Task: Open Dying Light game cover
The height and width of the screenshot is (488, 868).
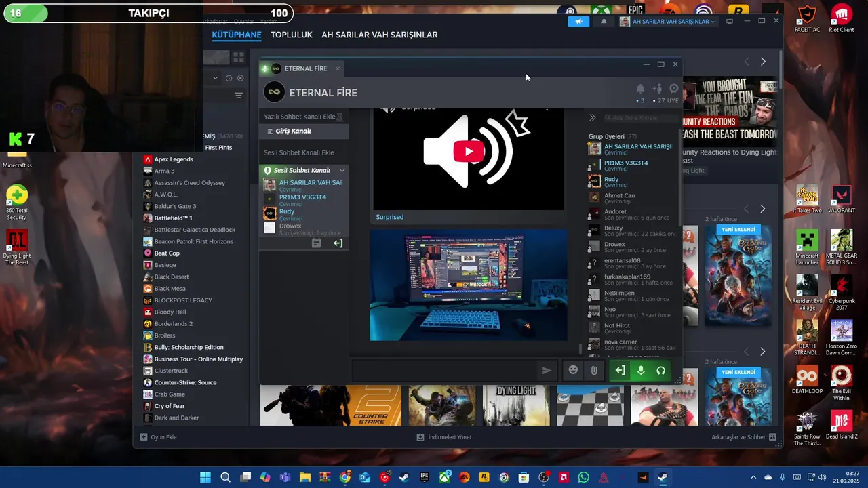Action: click(516, 405)
